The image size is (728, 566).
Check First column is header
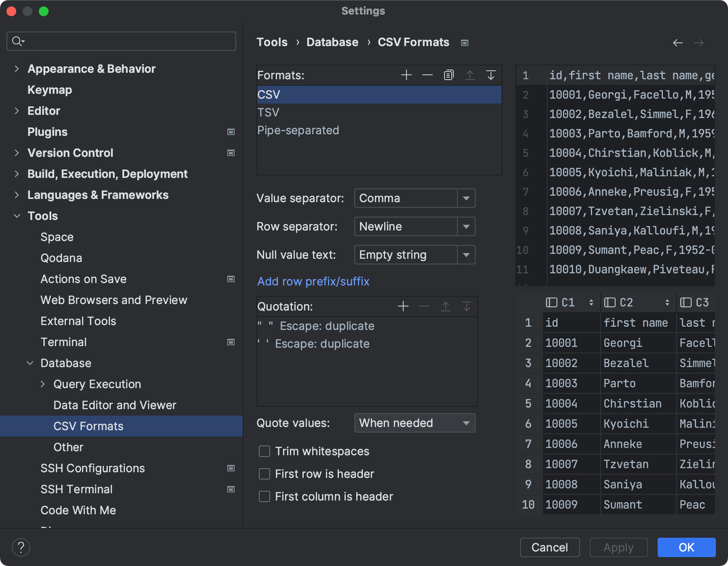tap(264, 496)
